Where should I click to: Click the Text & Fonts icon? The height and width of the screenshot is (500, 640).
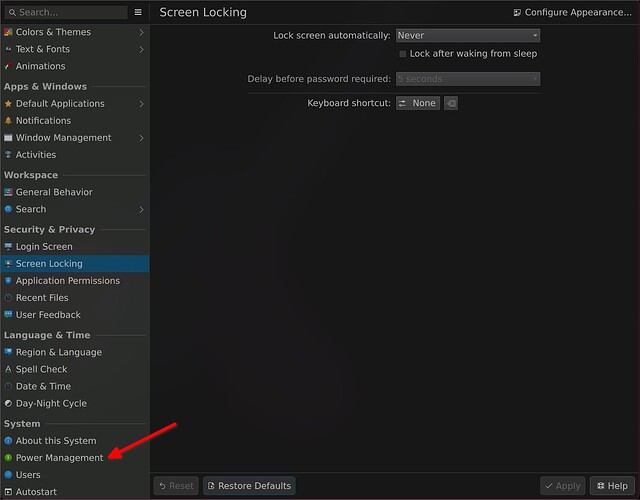[x=8, y=49]
